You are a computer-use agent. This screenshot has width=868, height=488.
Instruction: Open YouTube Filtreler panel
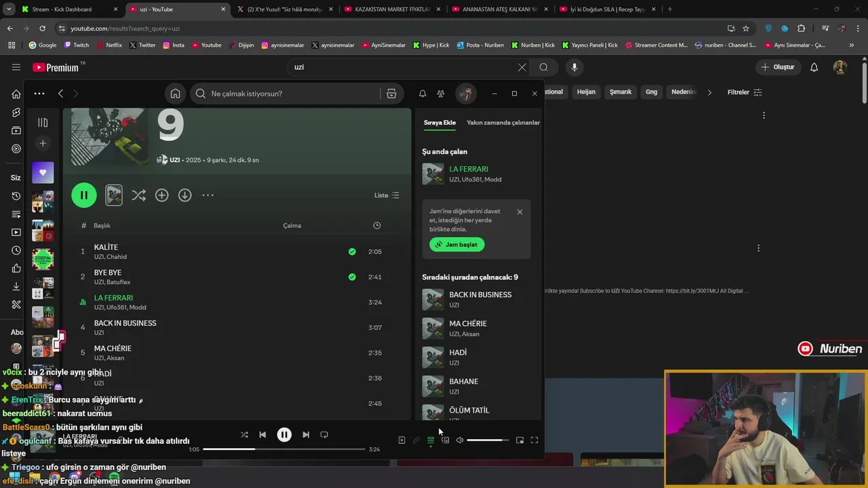745,92
